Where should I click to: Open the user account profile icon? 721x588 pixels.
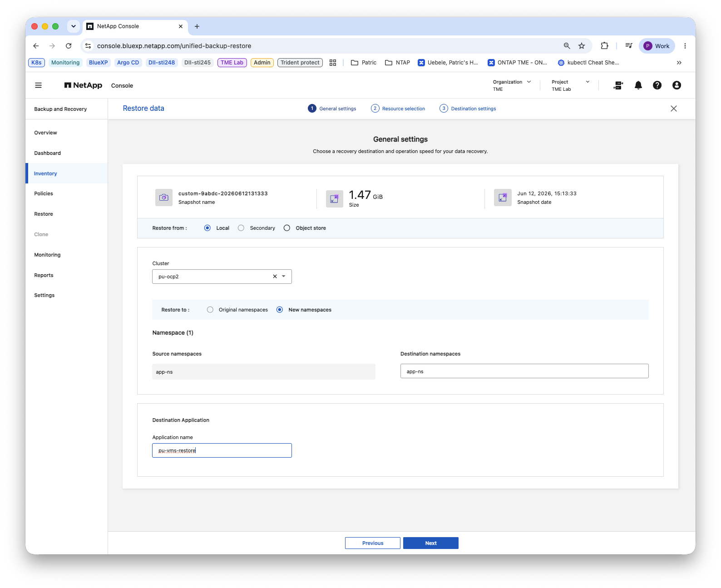point(677,85)
